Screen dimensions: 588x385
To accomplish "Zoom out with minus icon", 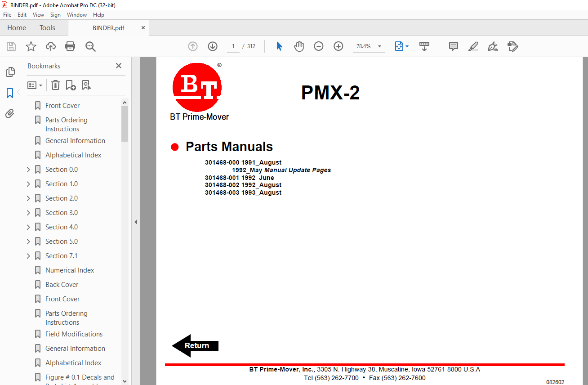I will point(319,46).
